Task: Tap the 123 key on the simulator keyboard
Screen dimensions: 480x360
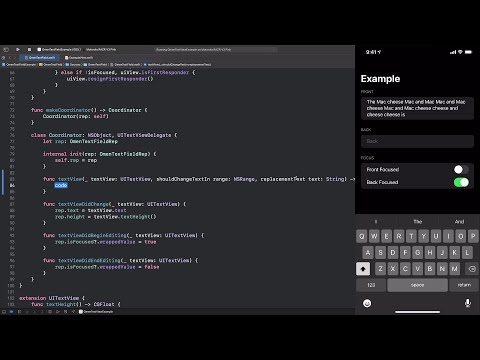Action: click(371, 285)
